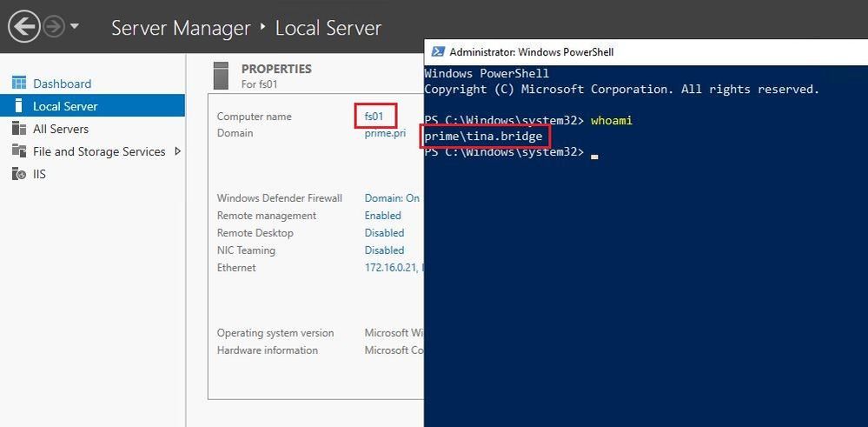Click the Ethernet 172.16.0.21 link
This screenshot has height=427, width=868.
click(394, 268)
